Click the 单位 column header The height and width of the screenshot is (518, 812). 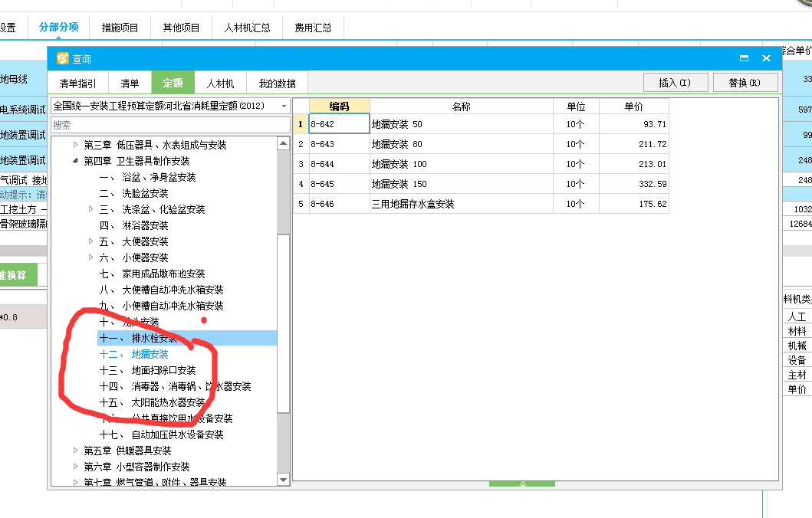coord(576,106)
